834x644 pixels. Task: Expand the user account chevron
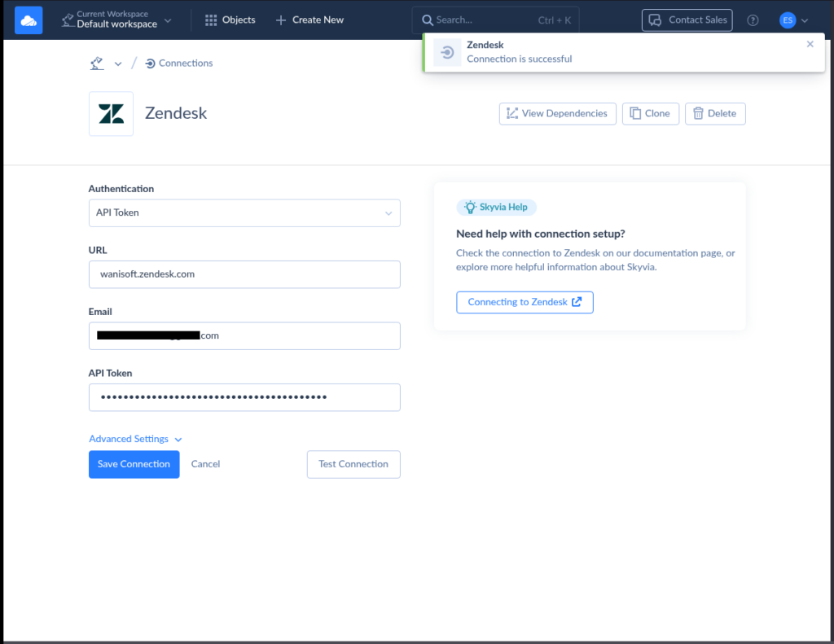pyautogui.click(x=805, y=20)
